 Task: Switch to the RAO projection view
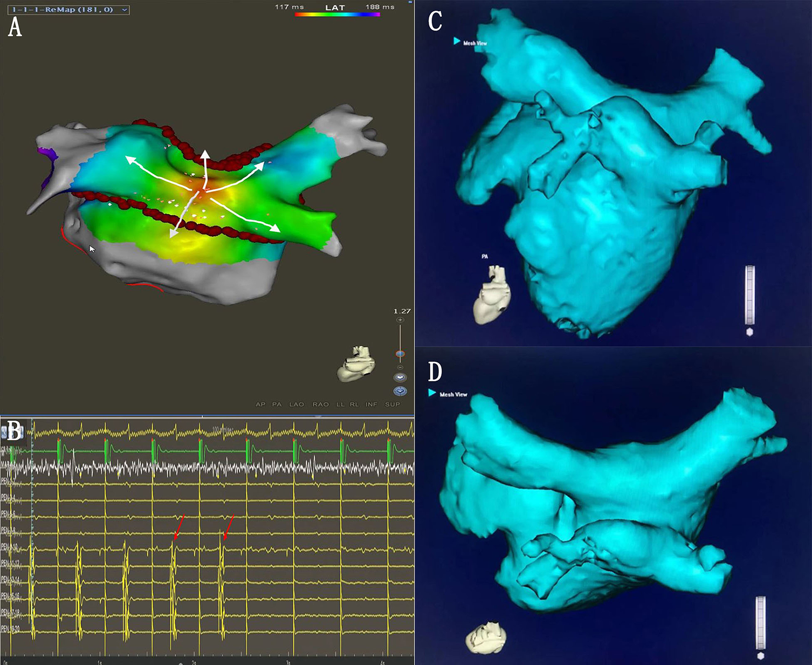[320, 404]
